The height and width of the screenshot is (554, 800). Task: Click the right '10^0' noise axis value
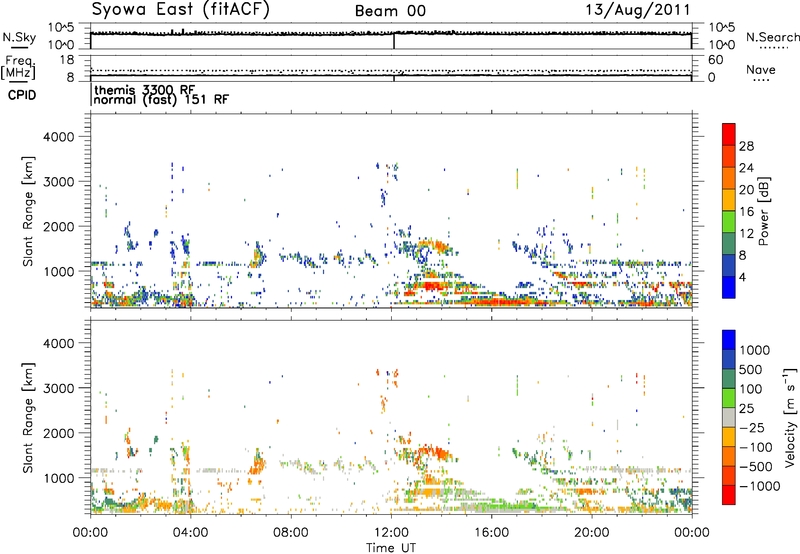point(721,45)
